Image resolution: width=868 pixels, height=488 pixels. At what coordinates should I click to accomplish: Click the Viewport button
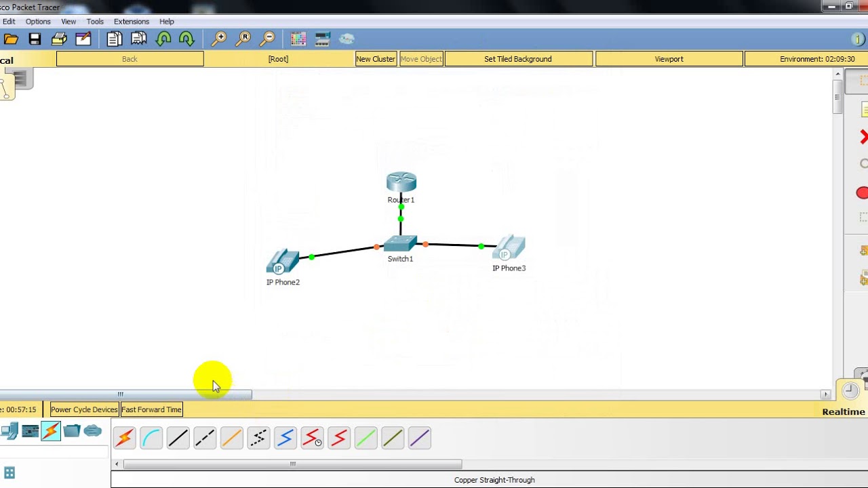[669, 59]
